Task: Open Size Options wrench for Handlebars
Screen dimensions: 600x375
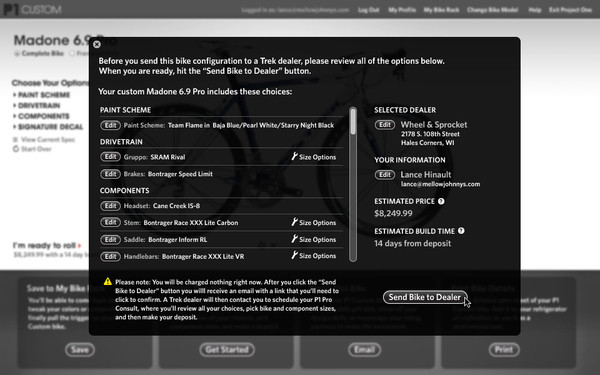Action: tap(314, 256)
